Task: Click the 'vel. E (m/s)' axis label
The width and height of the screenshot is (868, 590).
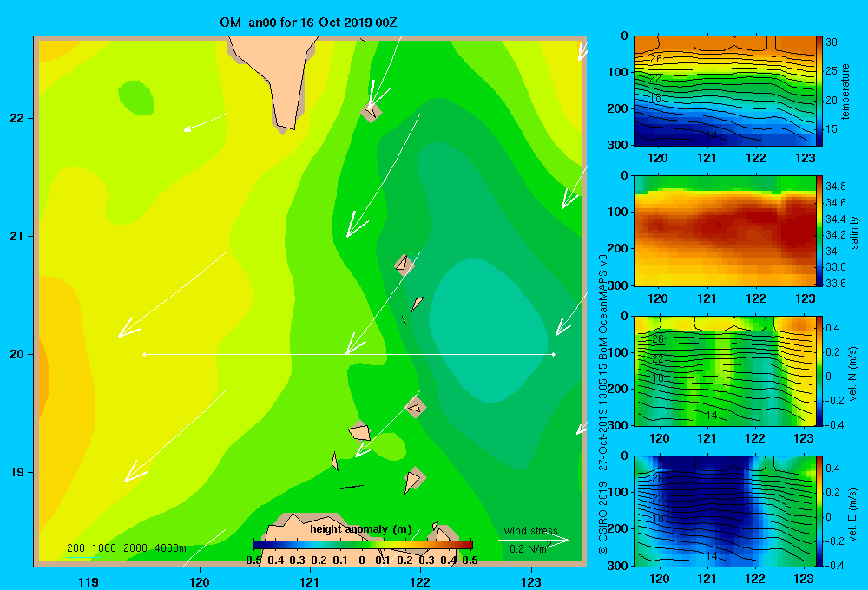Action: point(853,513)
